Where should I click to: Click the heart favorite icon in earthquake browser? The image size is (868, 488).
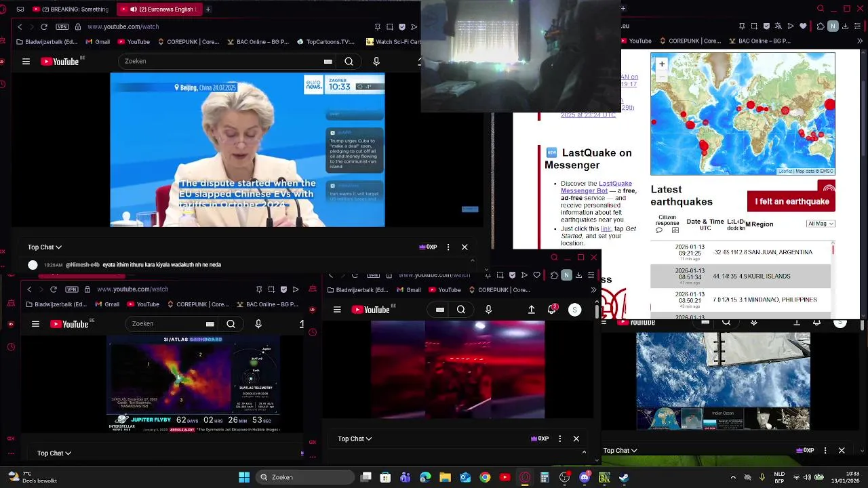[804, 26]
